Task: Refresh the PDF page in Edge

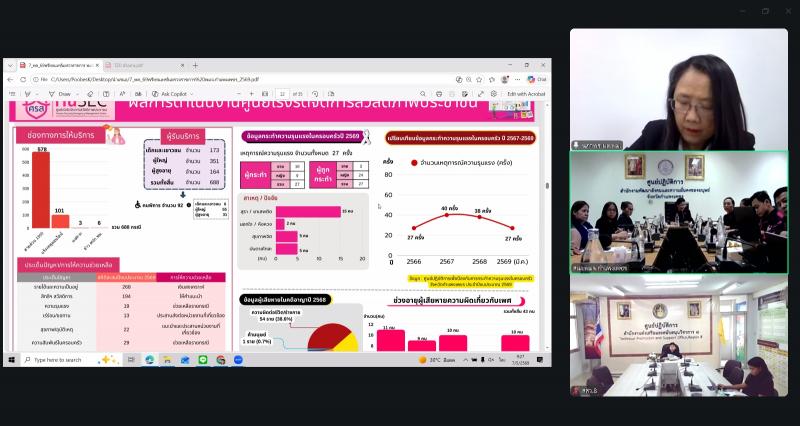Action: pyautogui.click(x=23, y=80)
